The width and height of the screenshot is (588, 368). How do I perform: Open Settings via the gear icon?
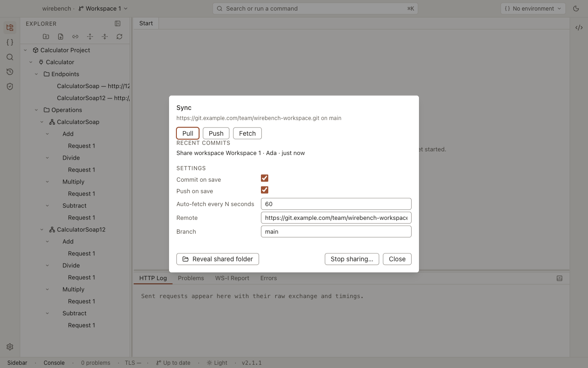click(10, 347)
